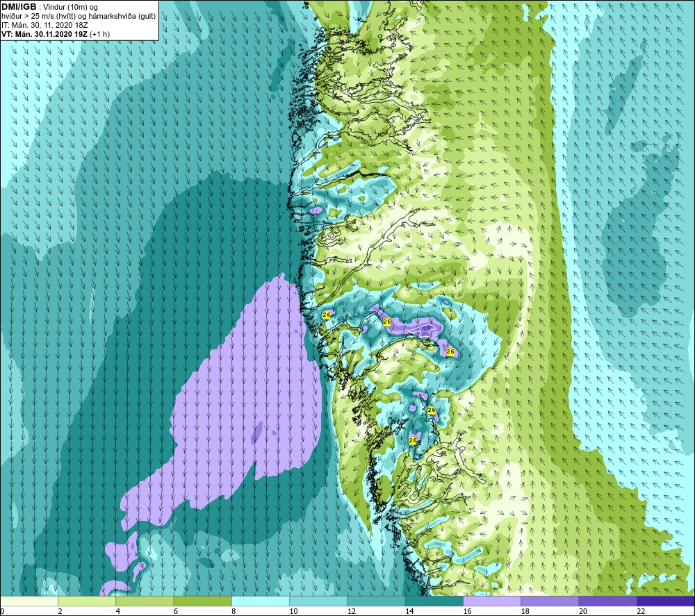This screenshot has width=695, height=616.
Task: Click the legend scale label '12'
Action: [352, 611]
